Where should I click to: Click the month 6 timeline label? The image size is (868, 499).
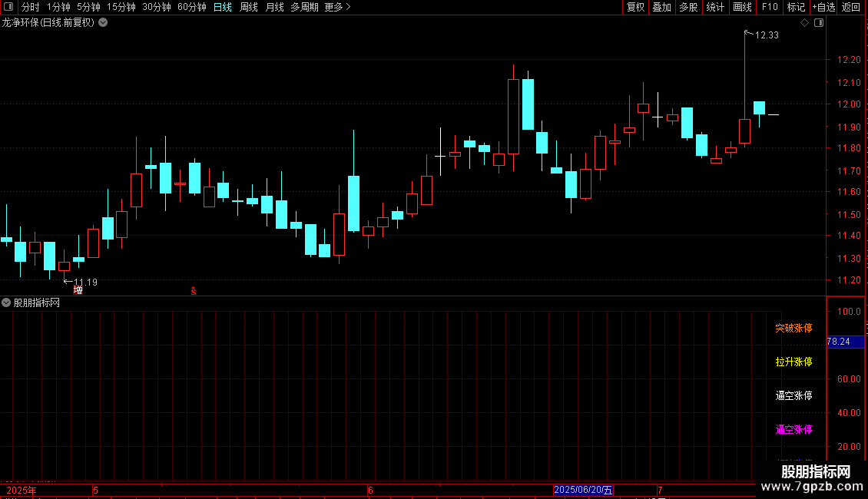click(370, 490)
